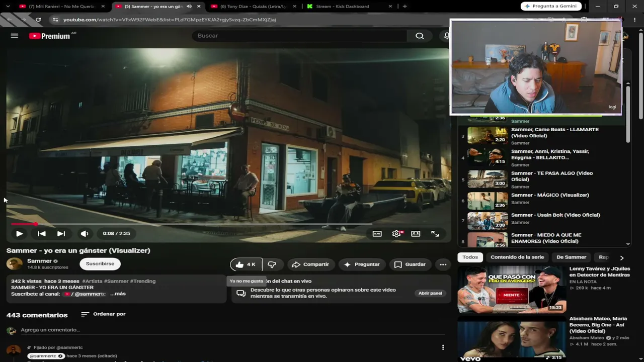
Task: Click the @sammertc pinned comment author badge
Action: click(46, 356)
